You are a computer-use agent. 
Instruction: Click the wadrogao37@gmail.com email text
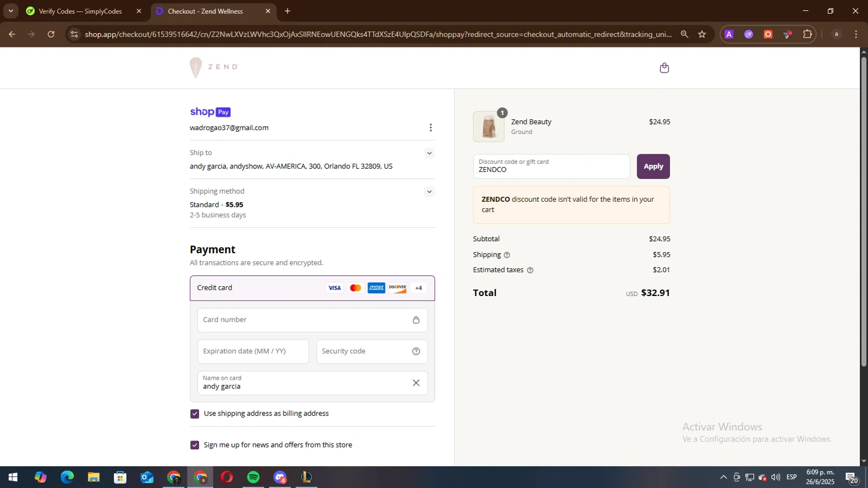229,128
